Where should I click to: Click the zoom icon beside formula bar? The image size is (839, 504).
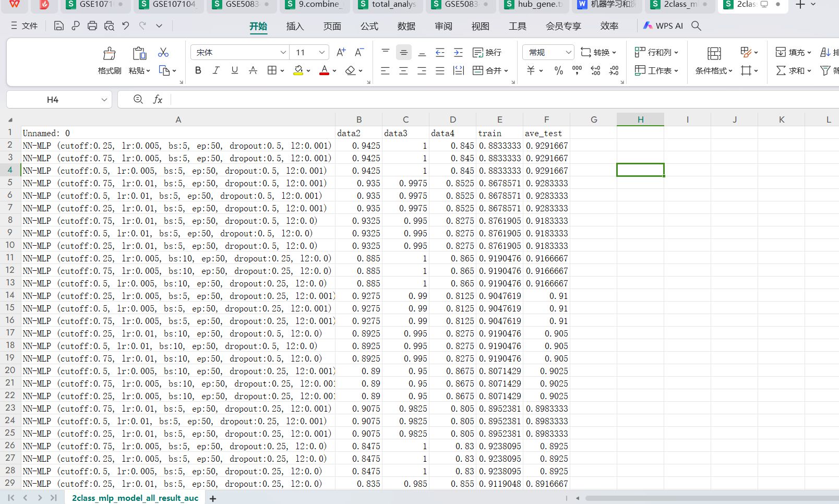138,99
